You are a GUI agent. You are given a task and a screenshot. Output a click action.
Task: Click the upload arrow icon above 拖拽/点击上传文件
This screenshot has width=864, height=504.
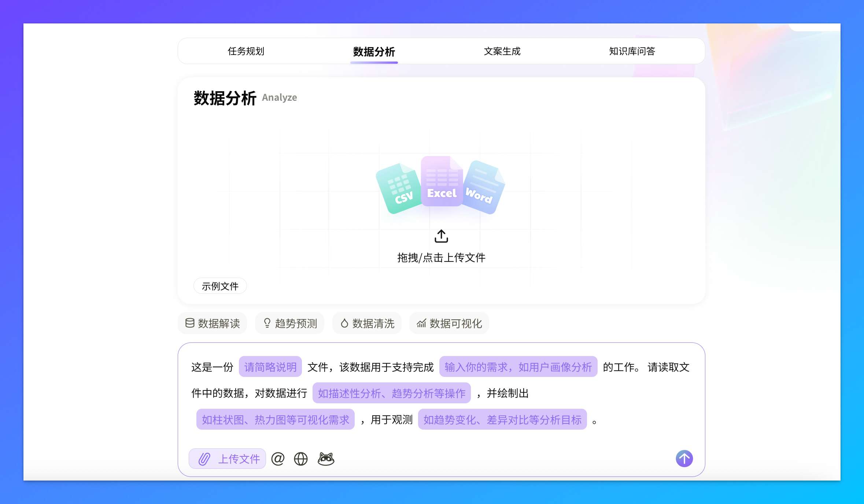[441, 236]
